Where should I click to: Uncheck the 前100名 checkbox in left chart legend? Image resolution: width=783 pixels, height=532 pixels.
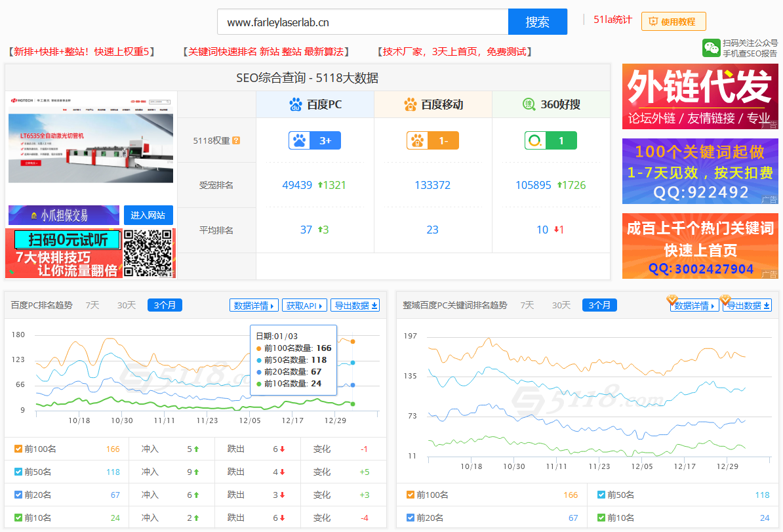18,449
